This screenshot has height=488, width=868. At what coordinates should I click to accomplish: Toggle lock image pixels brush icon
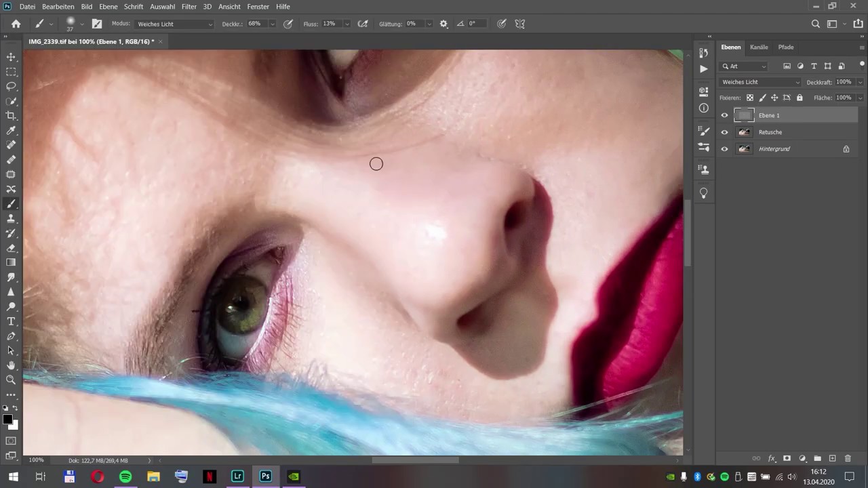click(762, 98)
